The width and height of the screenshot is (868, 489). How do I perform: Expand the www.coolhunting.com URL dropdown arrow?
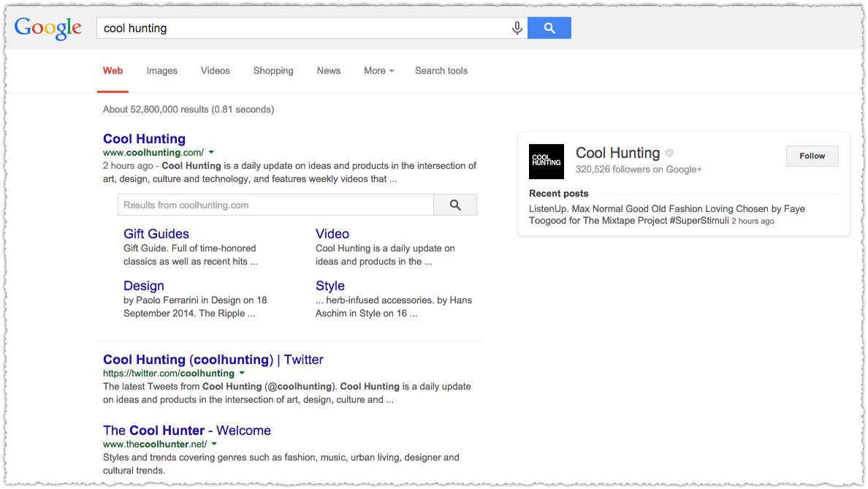(x=211, y=152)
